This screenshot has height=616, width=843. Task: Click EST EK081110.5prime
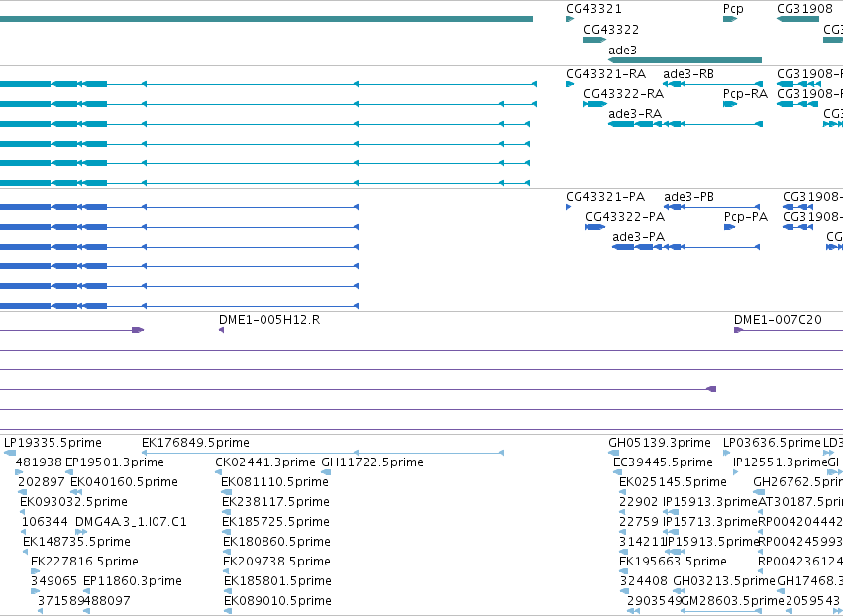pyautogui.click(x=274, y=482)
